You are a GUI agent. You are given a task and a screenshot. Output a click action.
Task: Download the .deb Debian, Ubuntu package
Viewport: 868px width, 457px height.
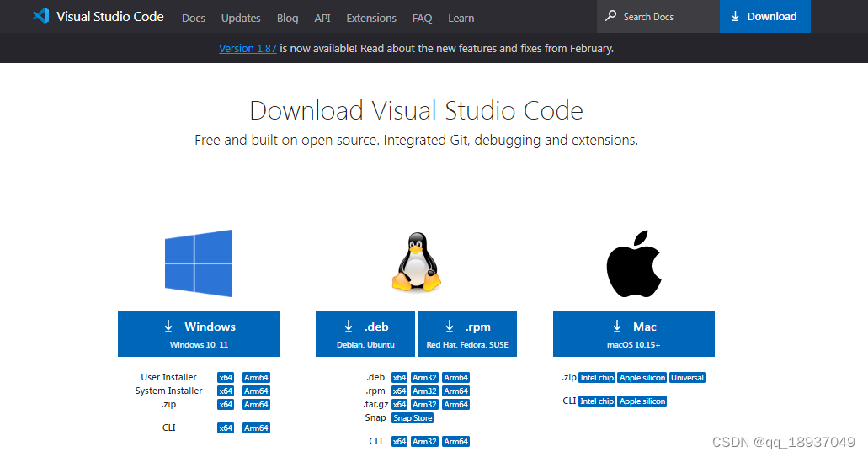pos(365,333)
